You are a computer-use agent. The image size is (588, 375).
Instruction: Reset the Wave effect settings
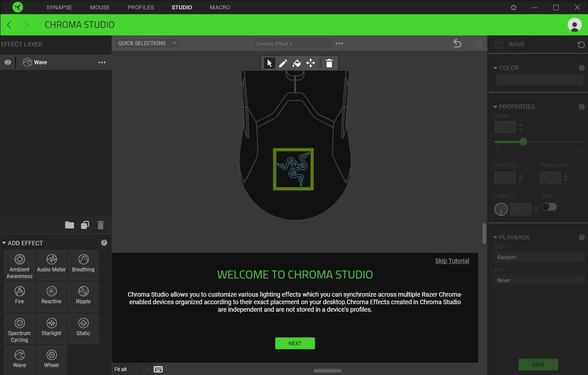(x=581, y=44)
